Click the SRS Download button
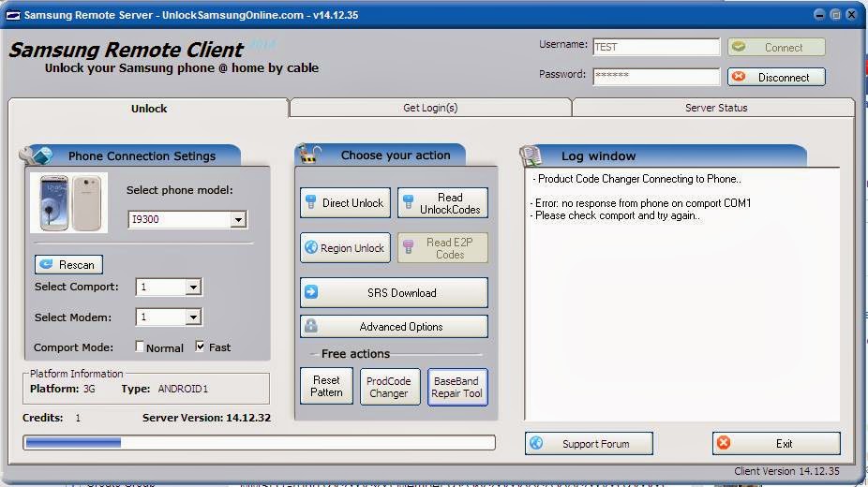Screen dimensions: 868x487 tap(394, 292)
